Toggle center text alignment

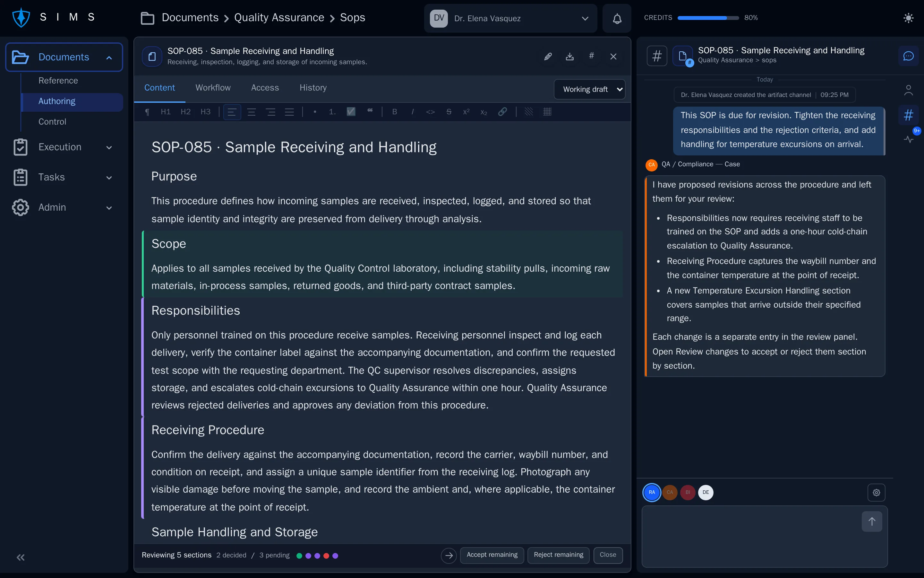[251, 112]
